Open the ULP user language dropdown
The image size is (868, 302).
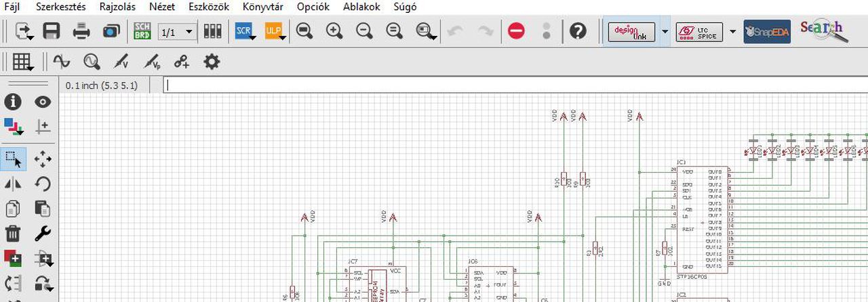click(275, 31)
